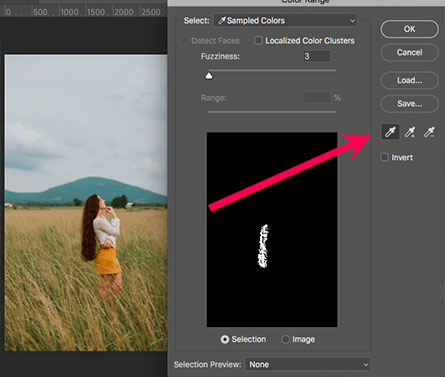
Task: Select the Eyedropper tool
Action: [390, 132]
